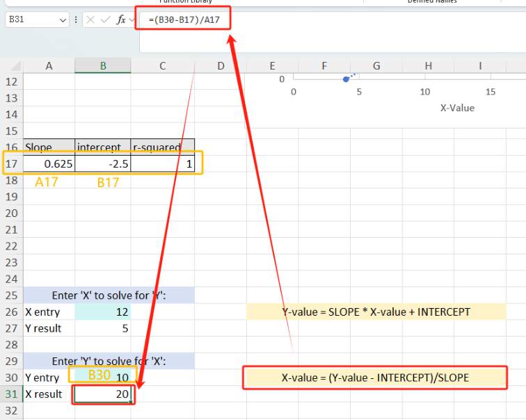Select column E header
Viewport: 526px width, 420px height.
coord(273,65)
